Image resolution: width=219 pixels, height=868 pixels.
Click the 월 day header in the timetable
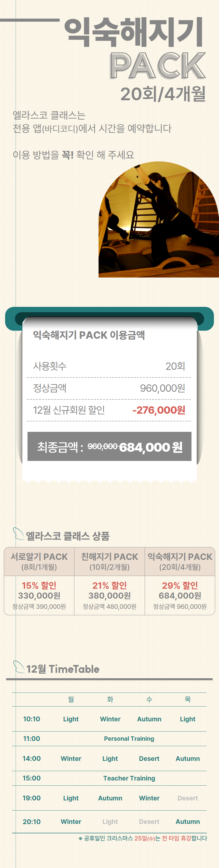[71, 699]
